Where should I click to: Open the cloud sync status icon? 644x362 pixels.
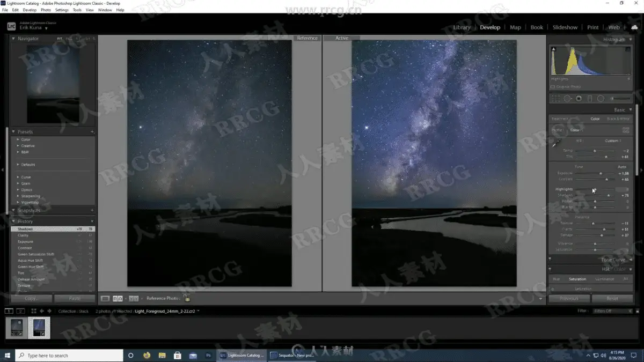pos(634,27)
